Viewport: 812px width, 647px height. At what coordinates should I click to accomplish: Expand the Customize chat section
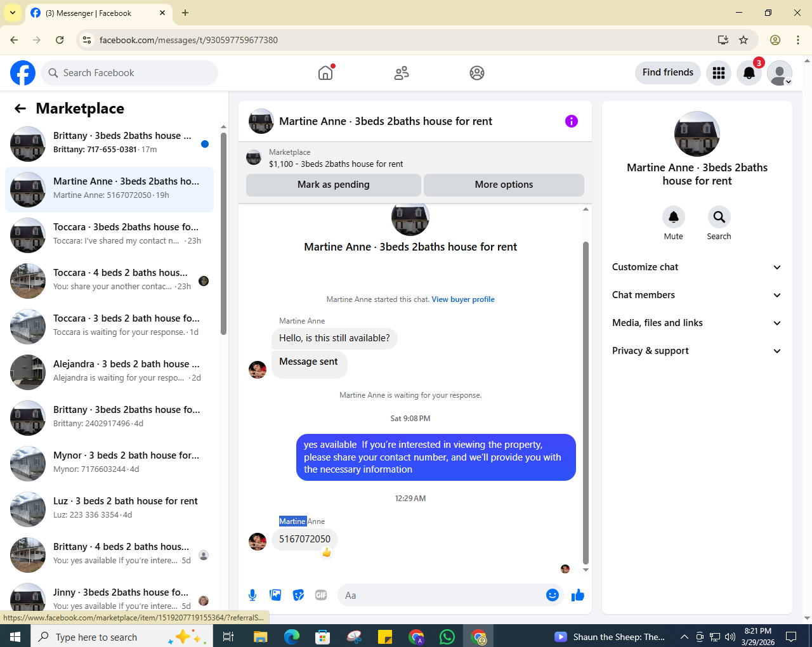click(x=697, y=267)
